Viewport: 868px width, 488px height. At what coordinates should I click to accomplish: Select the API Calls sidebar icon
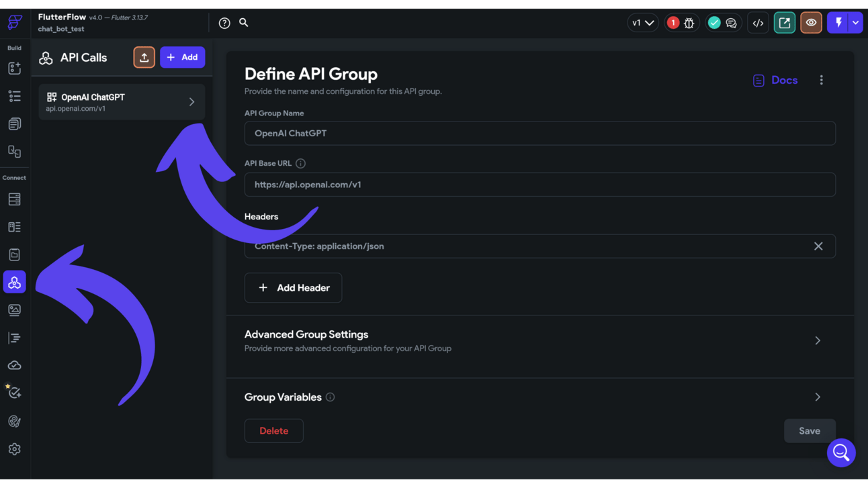coord(14,283)
